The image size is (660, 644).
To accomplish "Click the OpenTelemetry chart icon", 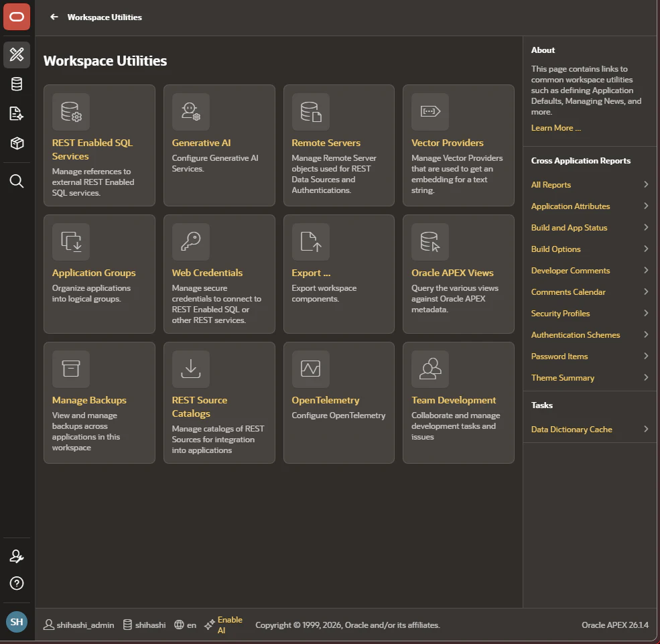I will (311, 369).
